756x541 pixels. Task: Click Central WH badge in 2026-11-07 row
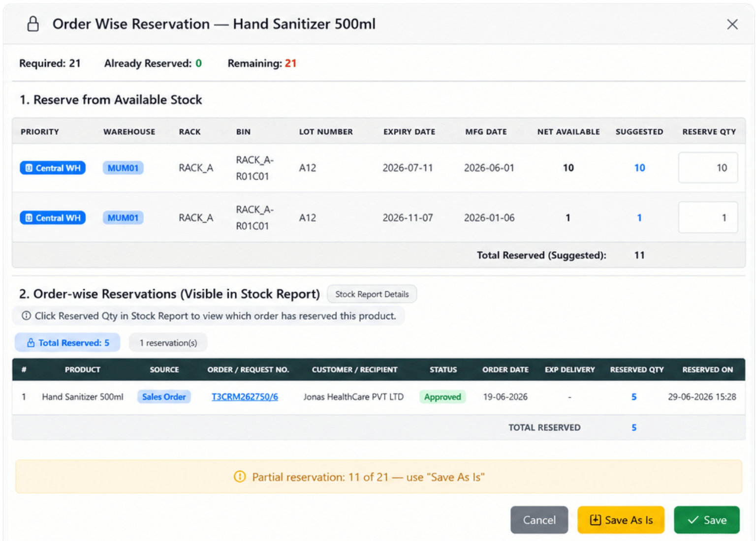tap(53, 217)
